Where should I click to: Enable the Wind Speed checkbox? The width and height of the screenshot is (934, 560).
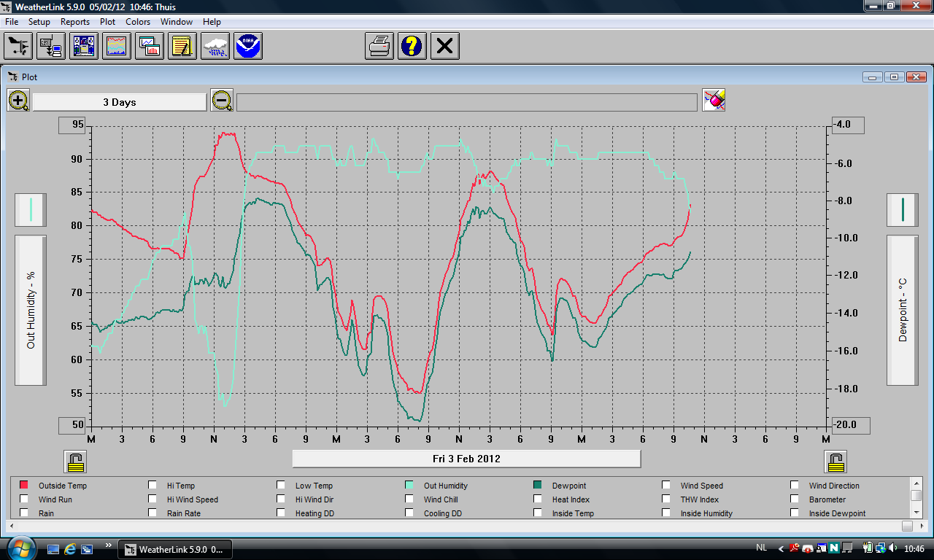pos(666,486)
